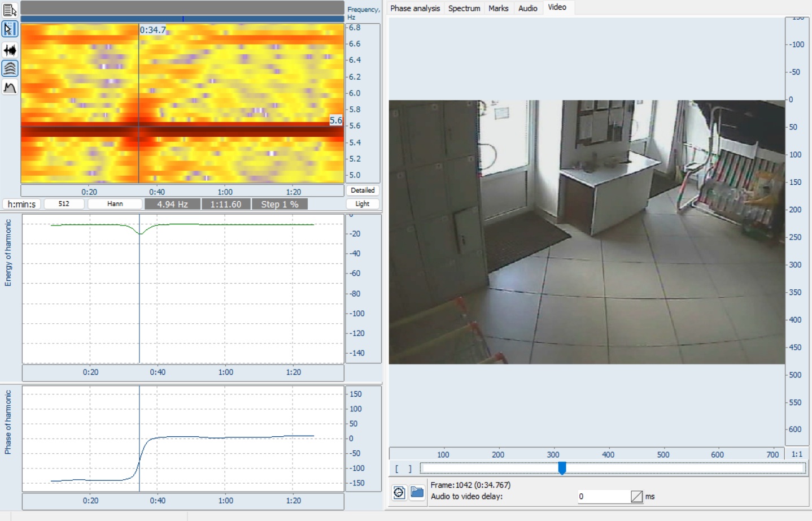Viewport: 812px width, 521px height.
Task: Move the video timeline slider handle
Action: (562, 468)
